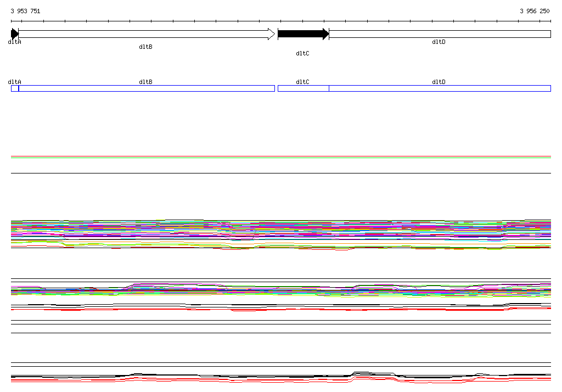Click the dltD label above the blue box
The image size is (562, 392).
[439, 82]
